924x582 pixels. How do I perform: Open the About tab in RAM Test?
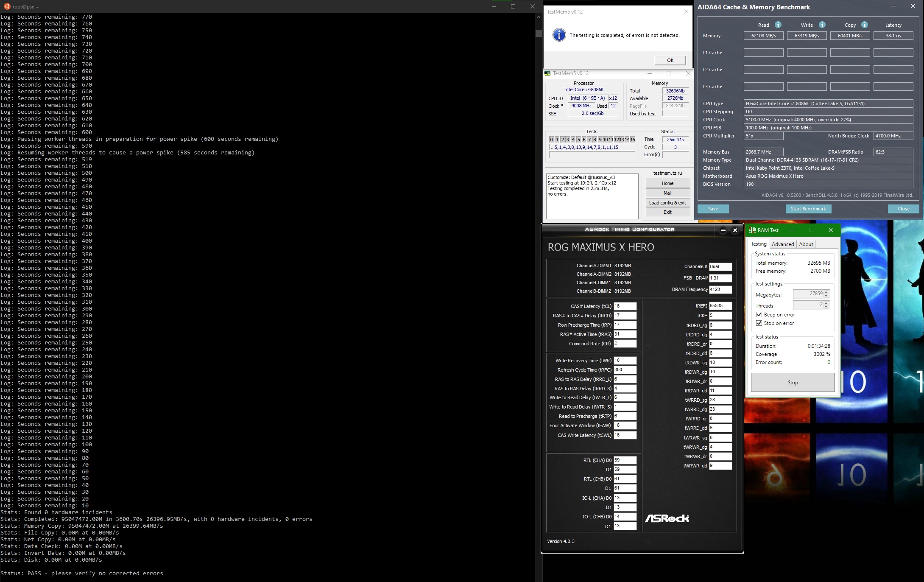click(806, 244)
